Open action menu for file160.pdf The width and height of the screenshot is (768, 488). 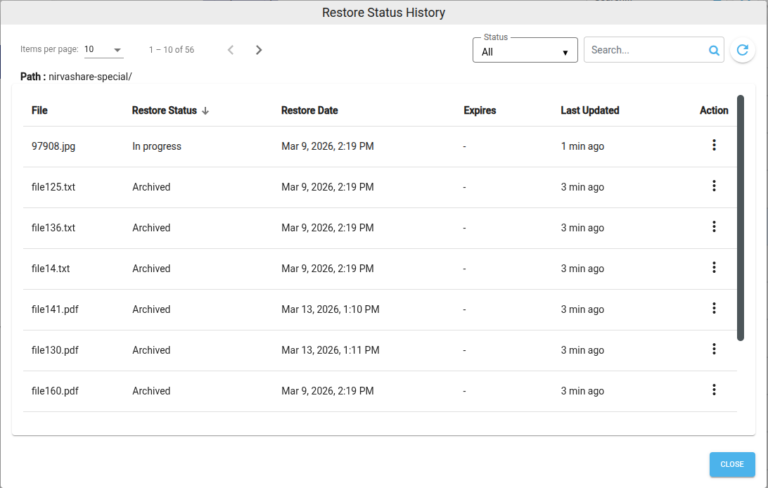(714, 390)
